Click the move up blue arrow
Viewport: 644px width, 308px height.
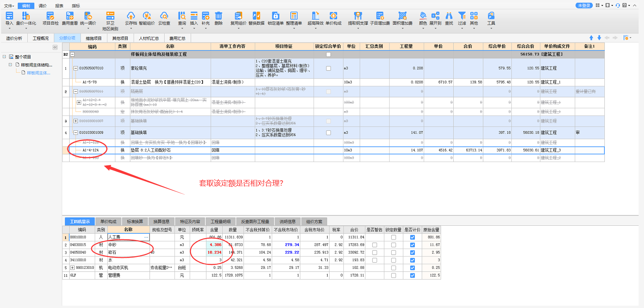tap(591, 38)
